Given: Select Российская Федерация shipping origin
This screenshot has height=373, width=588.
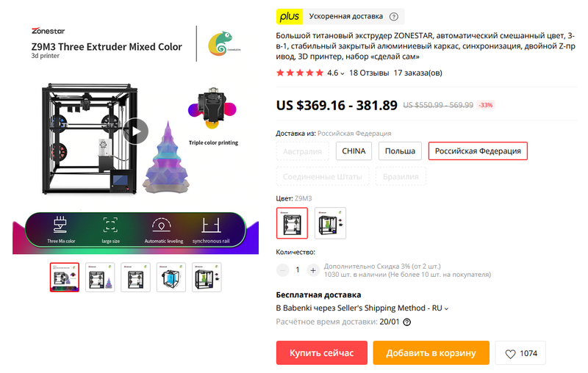Looking at the screenshot, I should coord(478,151).
